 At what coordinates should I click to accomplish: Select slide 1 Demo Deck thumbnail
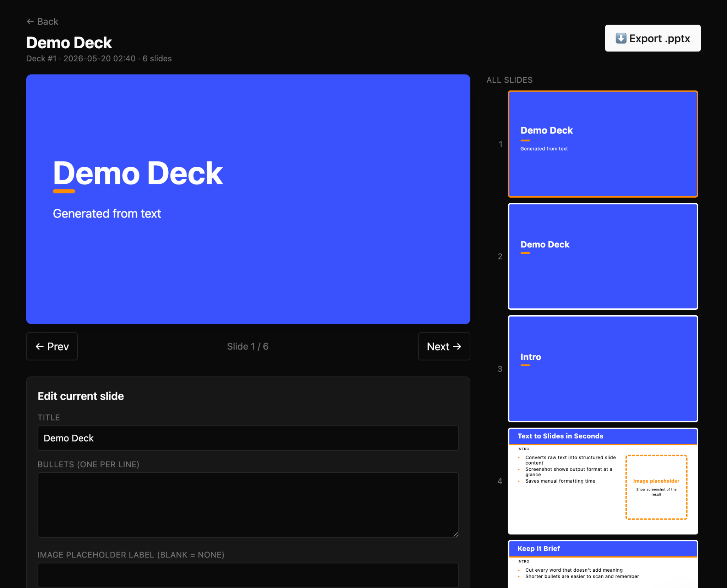603,144
